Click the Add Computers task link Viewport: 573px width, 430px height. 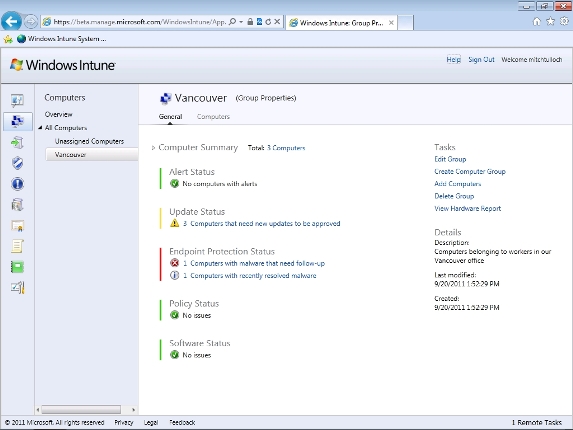pyautogui.click(x=458, y=184)
